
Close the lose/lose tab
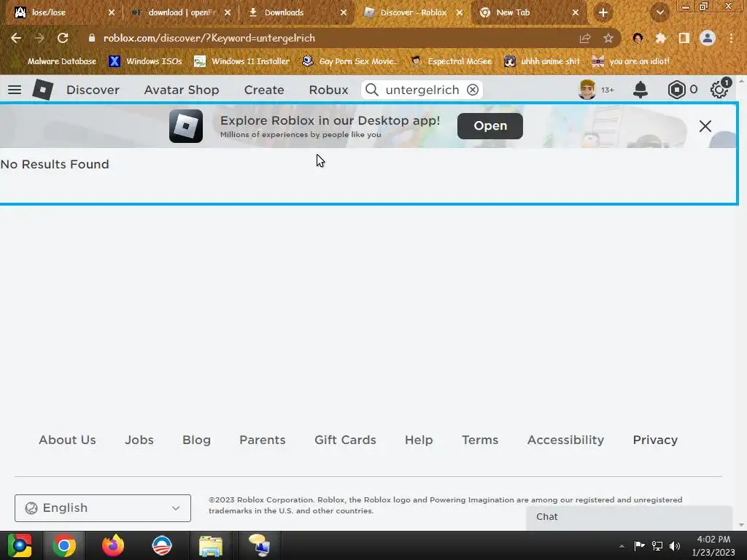click(112, 13)
